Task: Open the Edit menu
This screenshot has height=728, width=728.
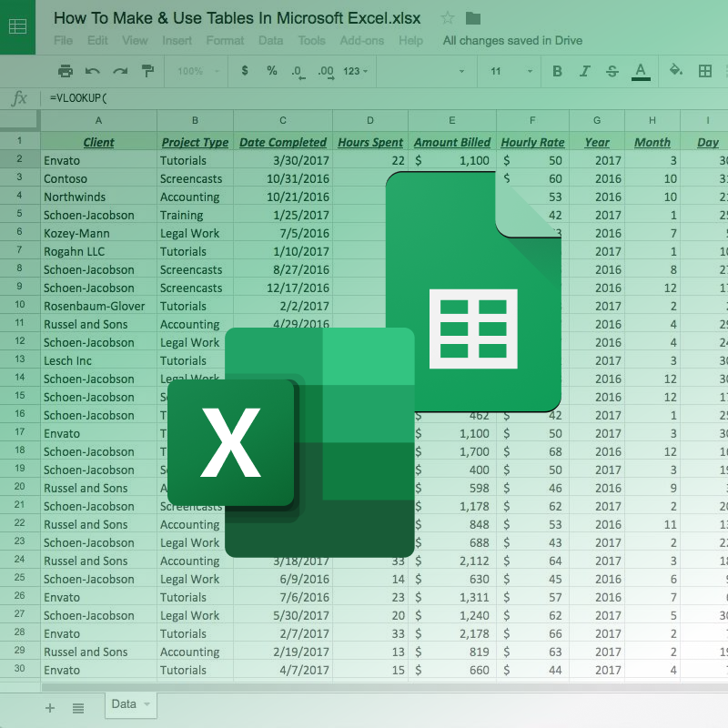Action: [97, 40]
